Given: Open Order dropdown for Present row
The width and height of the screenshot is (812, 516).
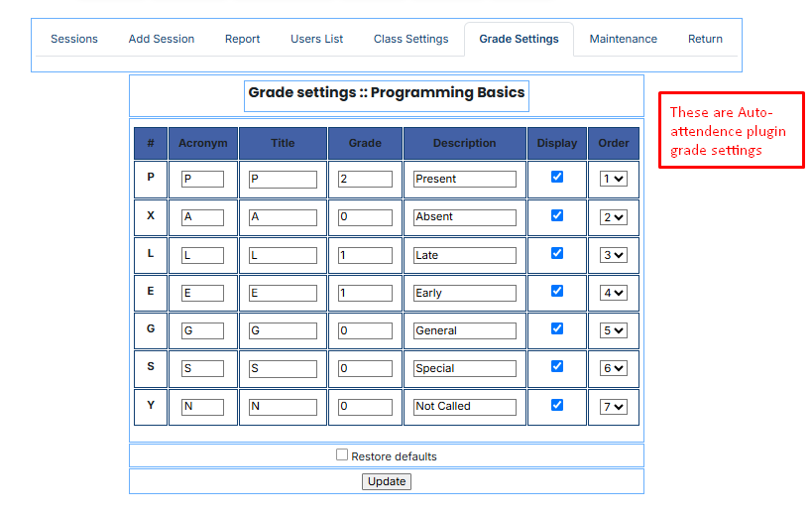Looking at the screenshot, I should [613, 180].
